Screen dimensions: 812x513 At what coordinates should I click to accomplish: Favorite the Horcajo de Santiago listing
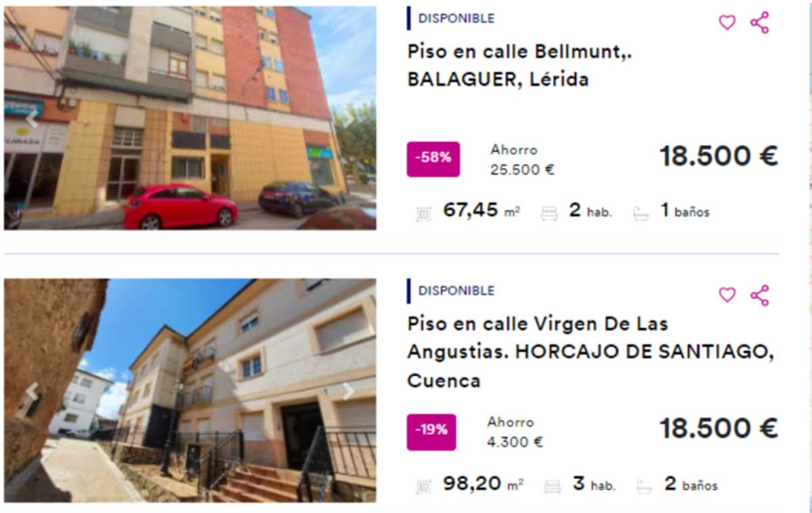[x=727, y=294]
